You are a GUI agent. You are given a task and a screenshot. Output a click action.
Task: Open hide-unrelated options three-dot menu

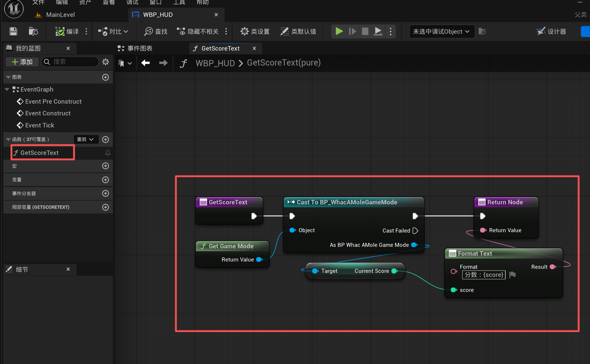tap(226, 31)
